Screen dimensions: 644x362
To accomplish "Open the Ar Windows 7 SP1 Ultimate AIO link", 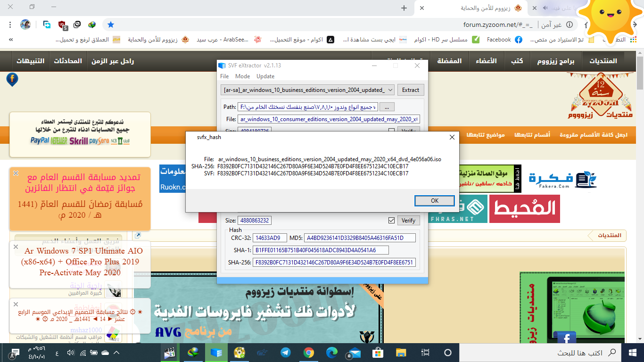I will click(x=80, y=262).
